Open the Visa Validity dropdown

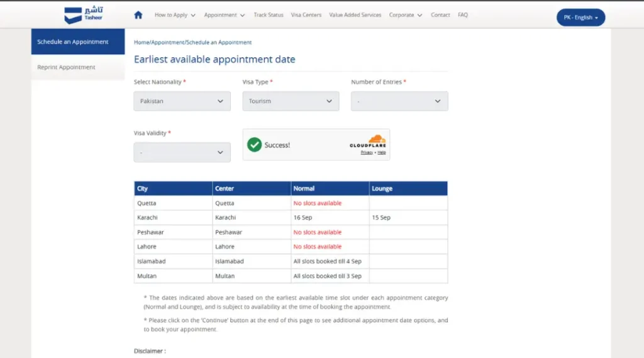182,152
